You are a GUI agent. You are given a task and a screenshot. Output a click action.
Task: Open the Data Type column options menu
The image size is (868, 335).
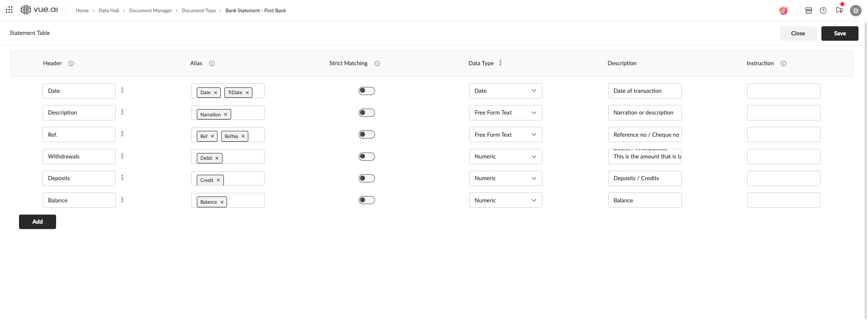coord(500,63)
